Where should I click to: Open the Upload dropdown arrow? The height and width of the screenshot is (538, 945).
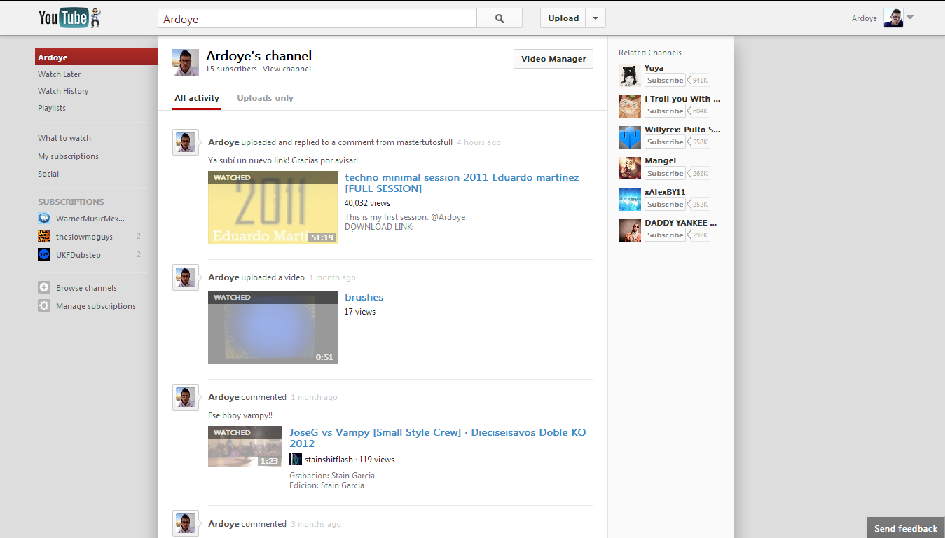pyautogui.click(x=595, y=18)
